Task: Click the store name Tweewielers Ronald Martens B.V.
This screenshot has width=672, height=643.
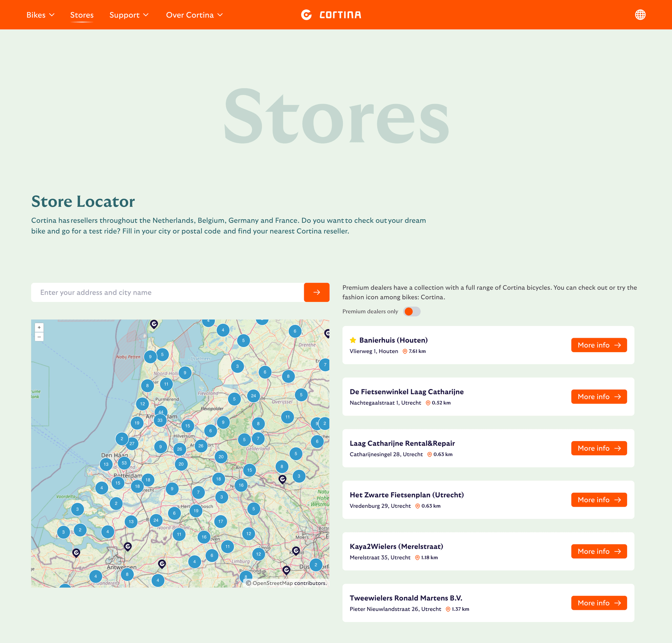Action: point(406,598)
